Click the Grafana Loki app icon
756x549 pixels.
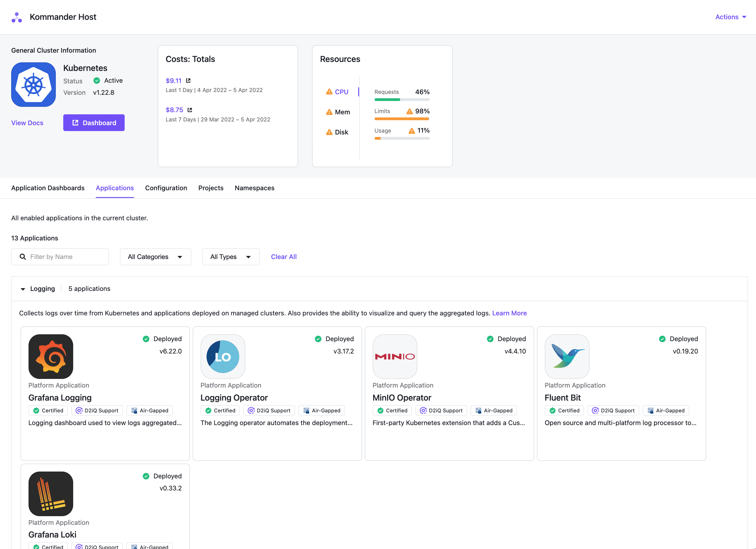[x=51, y=494]
